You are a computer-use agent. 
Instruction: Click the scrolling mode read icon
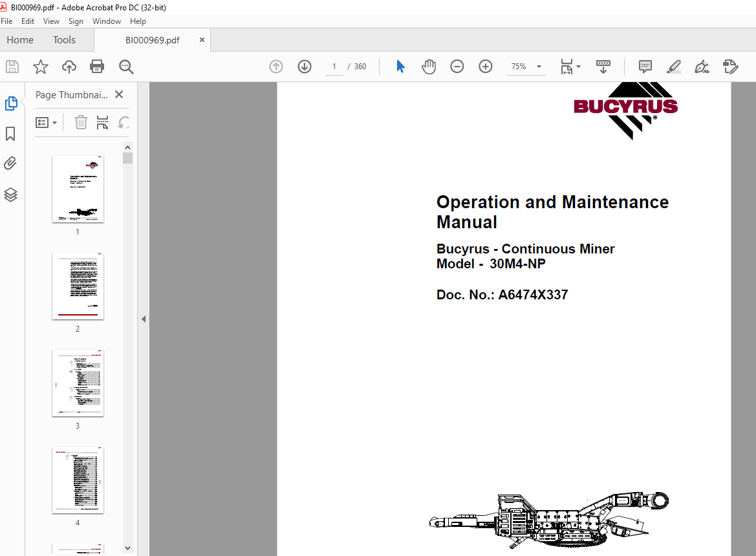click(603, 67)
